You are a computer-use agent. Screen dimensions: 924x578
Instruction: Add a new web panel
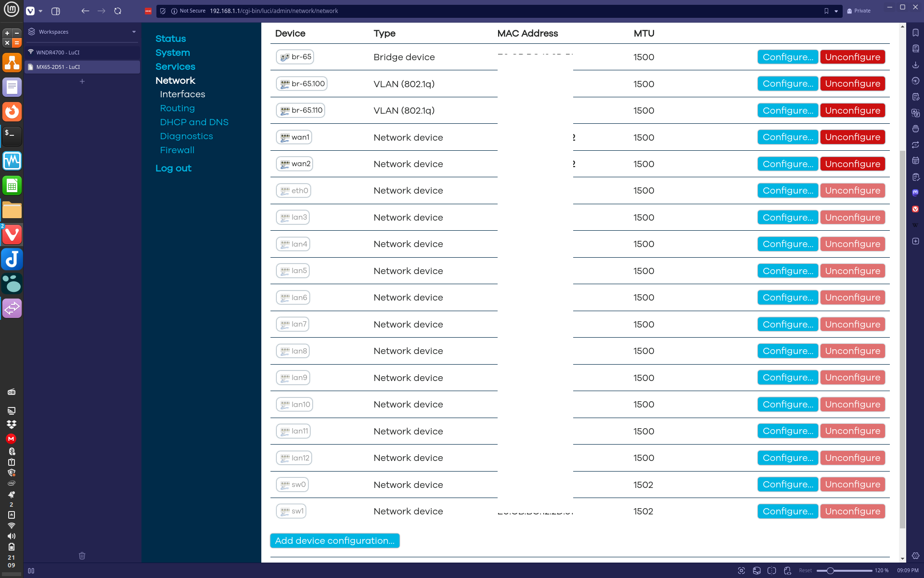(x=915, y=241)
